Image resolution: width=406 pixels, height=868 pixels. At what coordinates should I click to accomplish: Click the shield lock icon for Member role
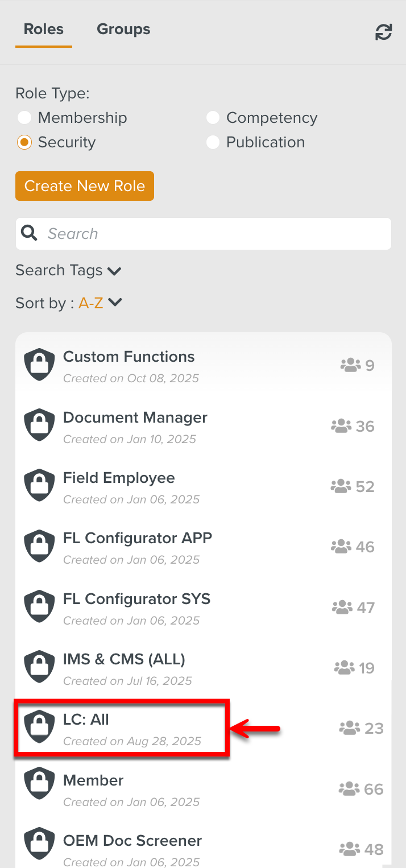39,788
